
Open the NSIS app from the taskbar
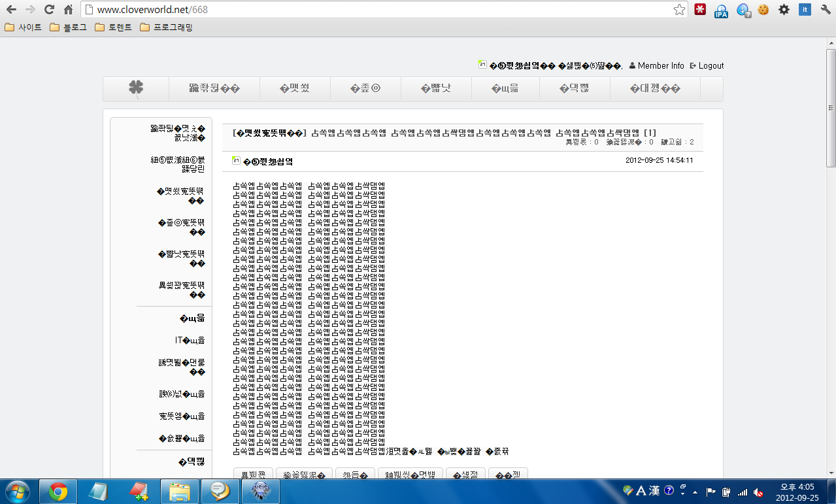261,491
